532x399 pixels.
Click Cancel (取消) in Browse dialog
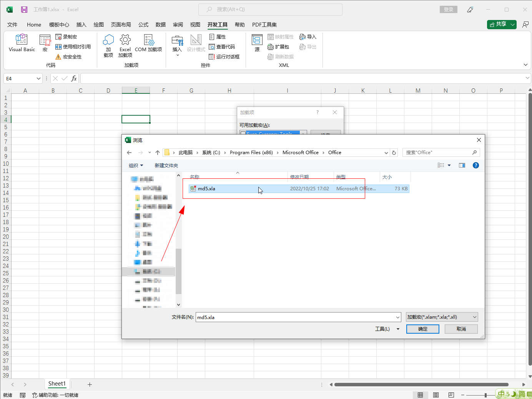tap(461, 329)
